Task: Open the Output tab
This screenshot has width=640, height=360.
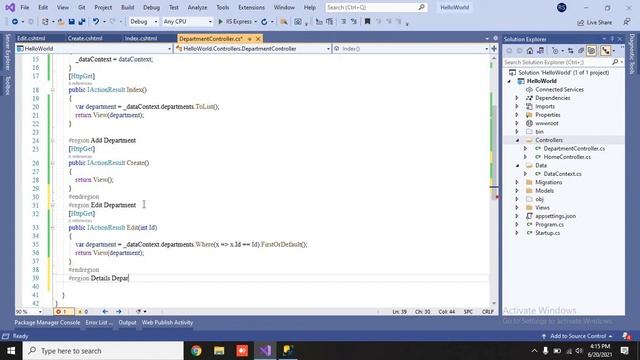Action: pos(127,322)
